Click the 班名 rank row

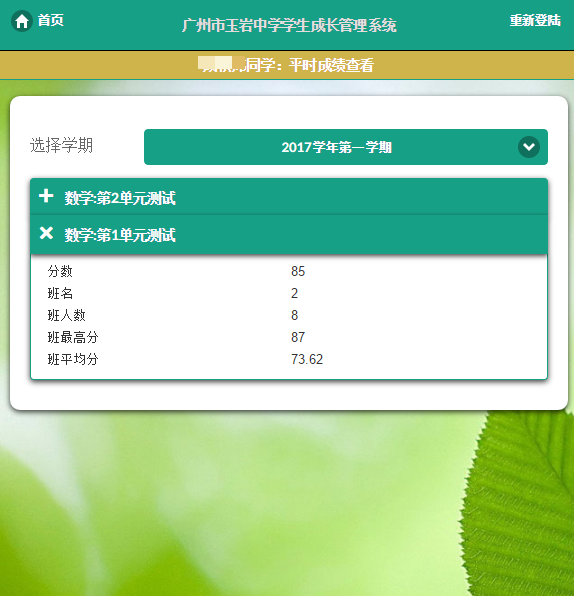289,293
